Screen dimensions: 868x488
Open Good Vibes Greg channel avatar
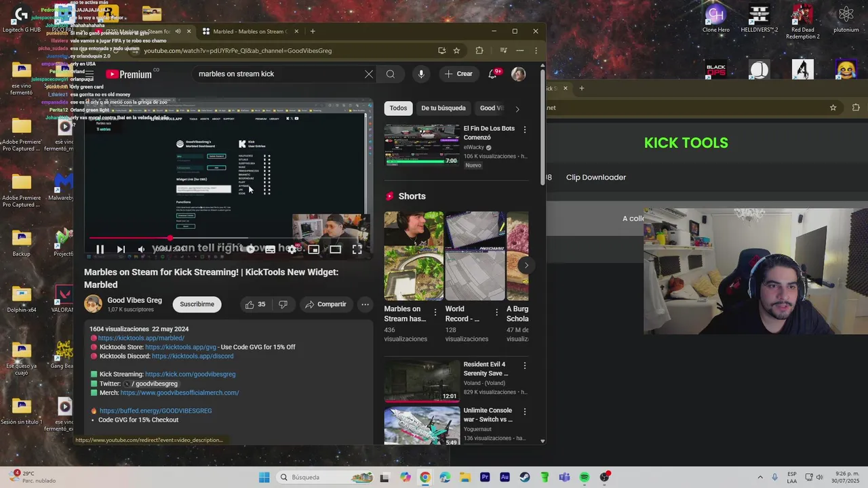93,304
